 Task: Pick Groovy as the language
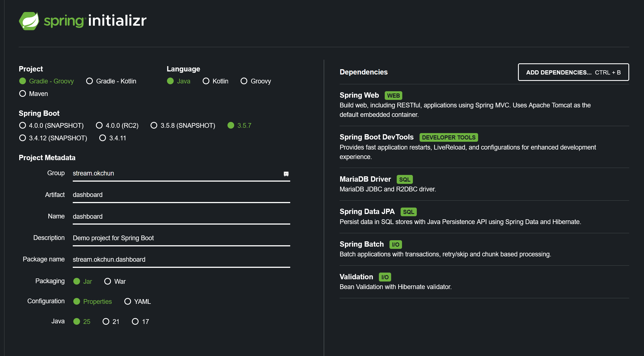pos(244,81)
